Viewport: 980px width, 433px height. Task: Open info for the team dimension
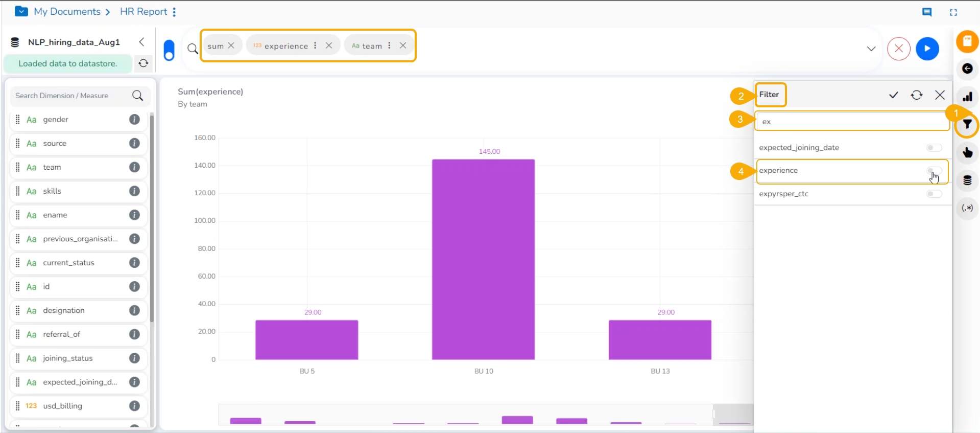pyautogui.click(x=134, y=167)
